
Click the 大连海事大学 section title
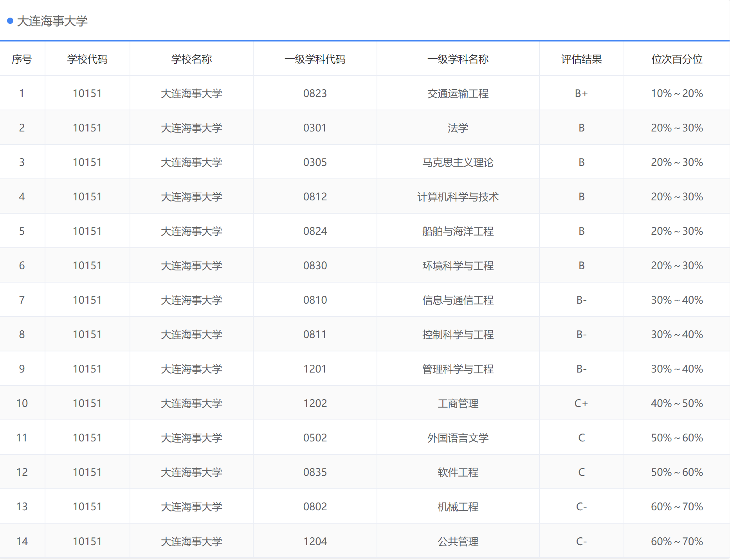[53, 22]
